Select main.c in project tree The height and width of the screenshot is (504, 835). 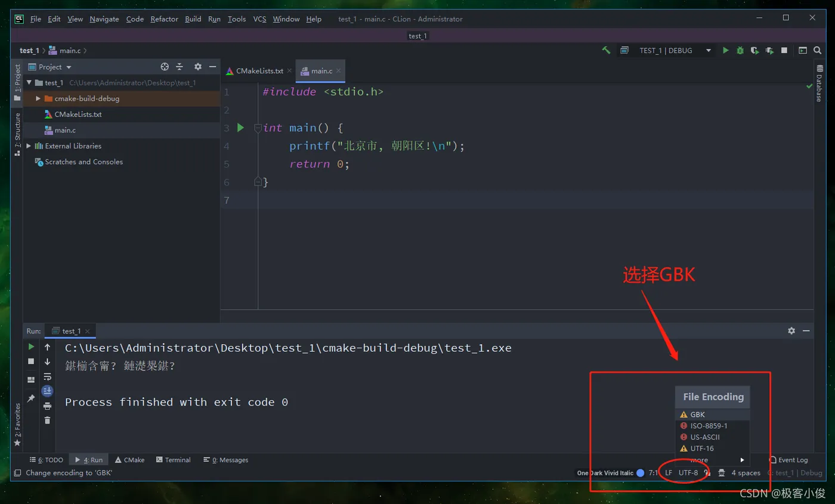65,130
